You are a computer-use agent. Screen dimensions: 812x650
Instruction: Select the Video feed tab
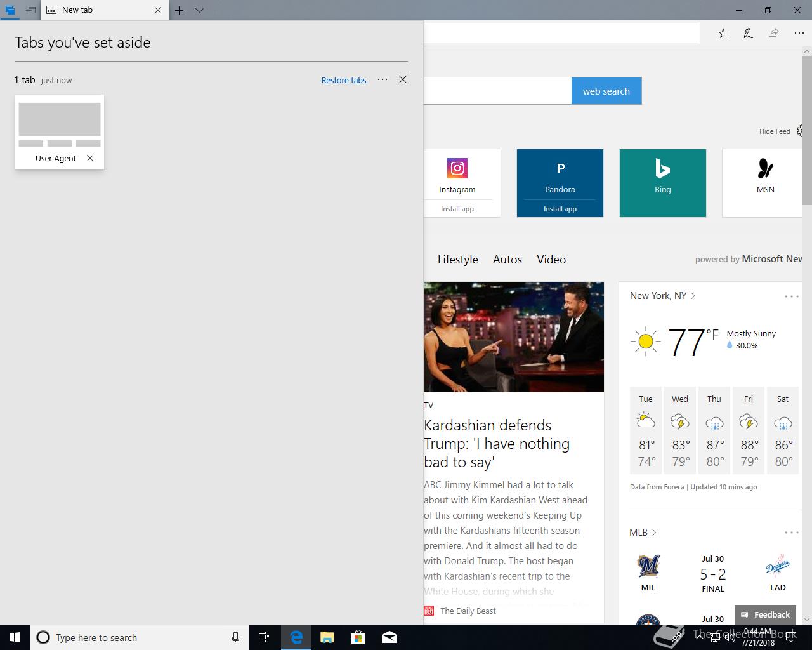point(551,259)
